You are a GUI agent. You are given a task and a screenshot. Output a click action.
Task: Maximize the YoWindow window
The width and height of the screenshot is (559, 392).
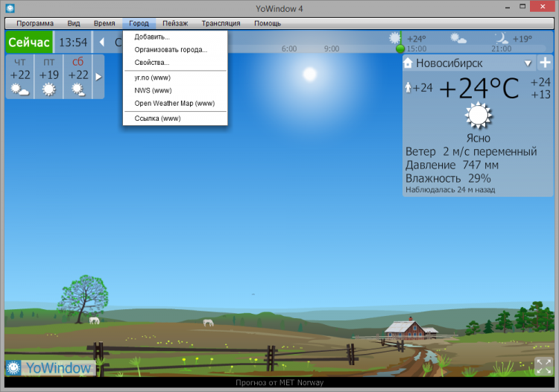point(522,7)
